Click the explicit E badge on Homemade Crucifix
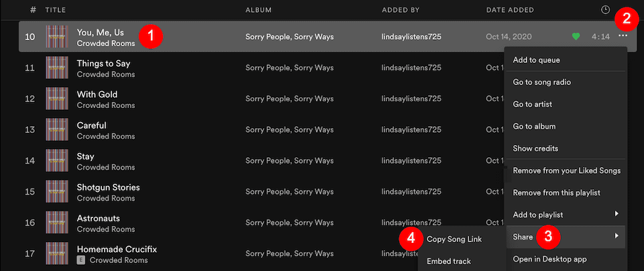This screenshot has width=644, height=271. [x=81, y=260]
